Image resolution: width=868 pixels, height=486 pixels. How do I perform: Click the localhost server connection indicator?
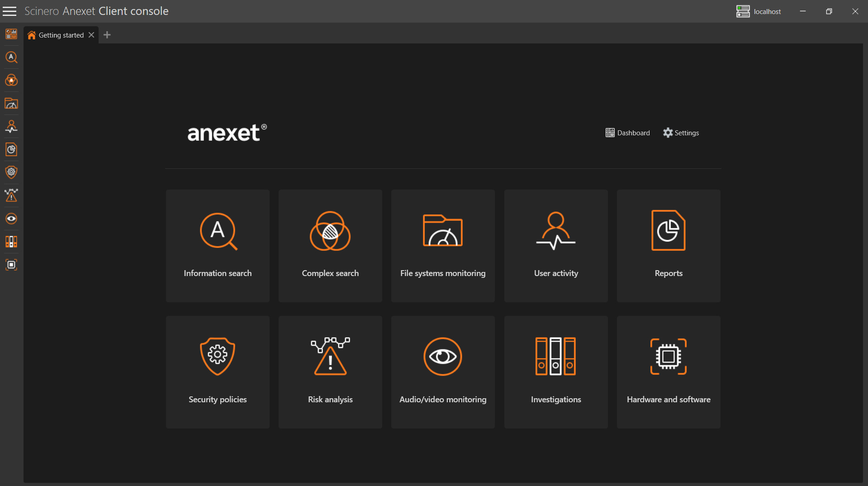click(x=759, y=11)
